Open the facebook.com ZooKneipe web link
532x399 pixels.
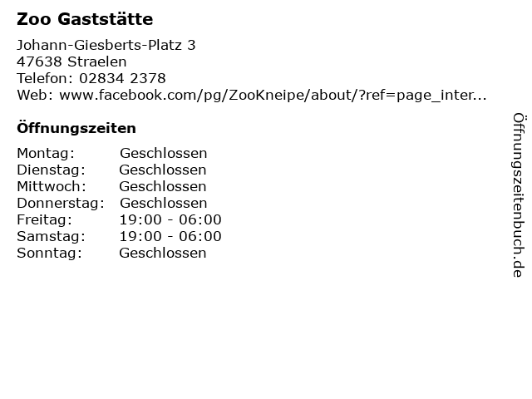point(273,96)
